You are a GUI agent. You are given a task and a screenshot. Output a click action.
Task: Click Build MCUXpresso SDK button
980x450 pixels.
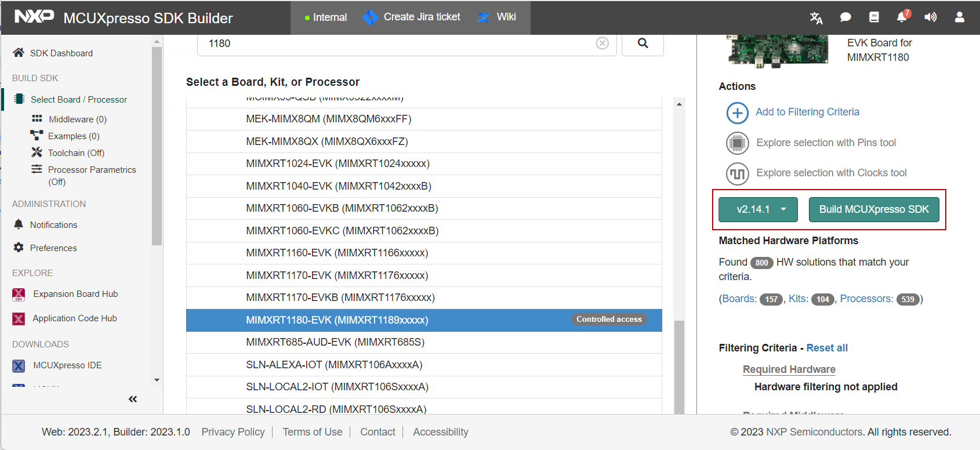(x=874, y=209)
